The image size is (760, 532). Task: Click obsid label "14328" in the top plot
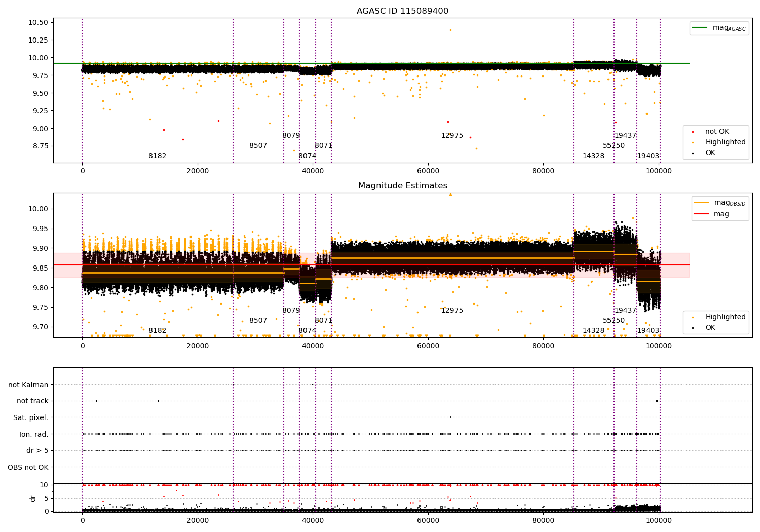click(x=593, y=156)
